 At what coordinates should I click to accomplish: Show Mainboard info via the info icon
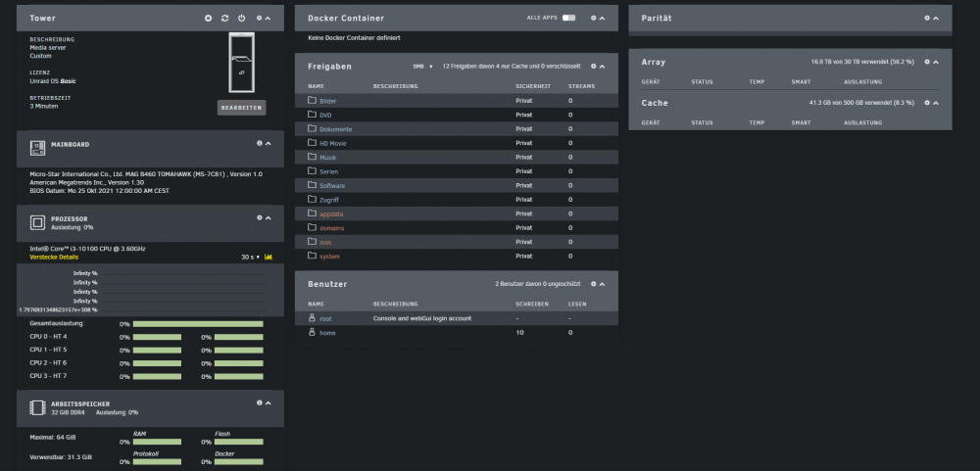point(260,143)
